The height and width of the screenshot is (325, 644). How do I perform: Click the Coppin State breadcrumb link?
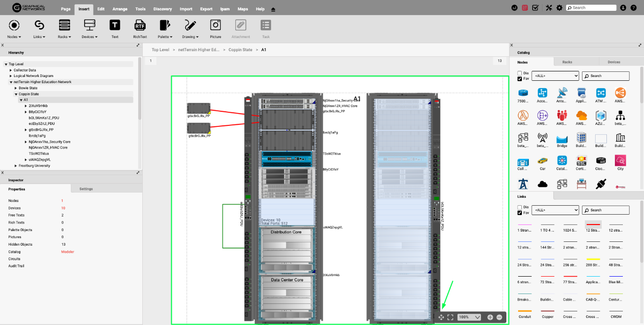[x=240, y=50]
